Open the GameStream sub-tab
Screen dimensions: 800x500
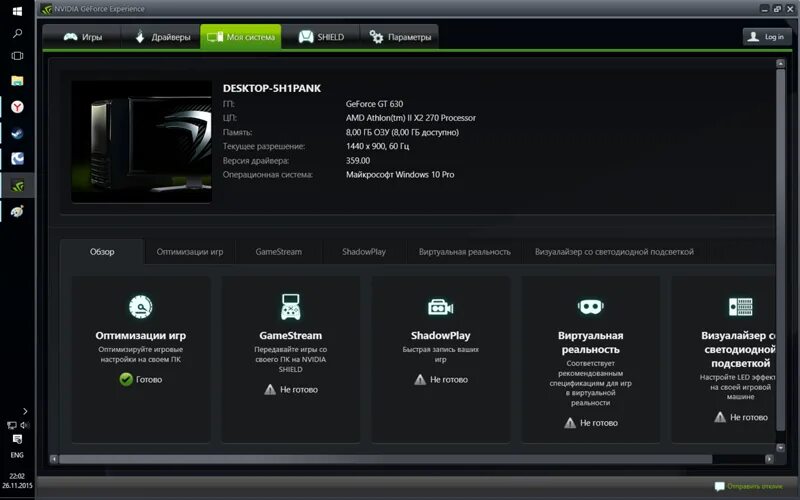(x=279, y=252)
